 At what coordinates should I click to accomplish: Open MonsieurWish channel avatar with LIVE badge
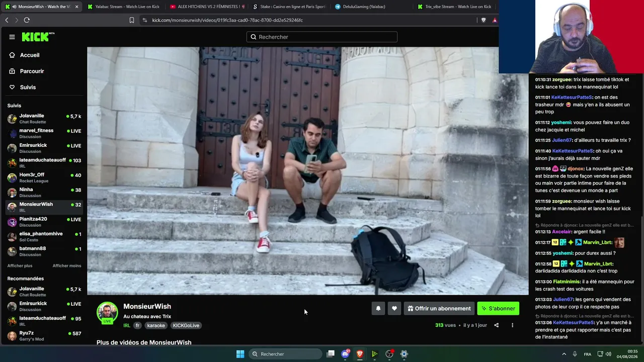click(x=107, y=313)
